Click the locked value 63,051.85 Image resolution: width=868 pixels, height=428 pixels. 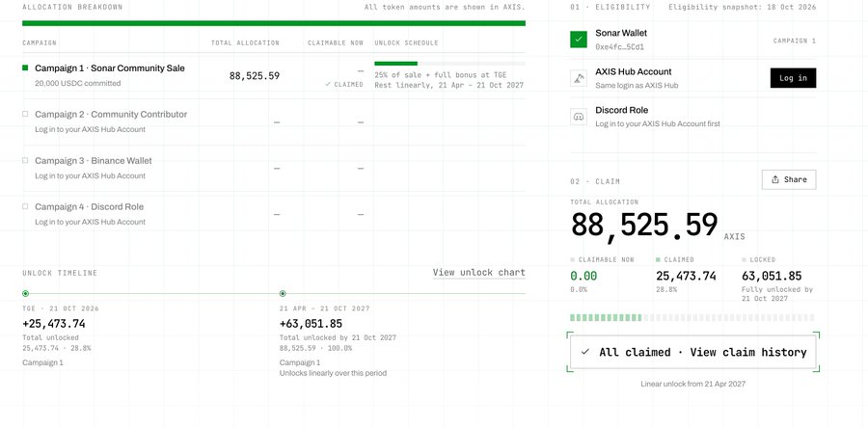tap(772, 276)
